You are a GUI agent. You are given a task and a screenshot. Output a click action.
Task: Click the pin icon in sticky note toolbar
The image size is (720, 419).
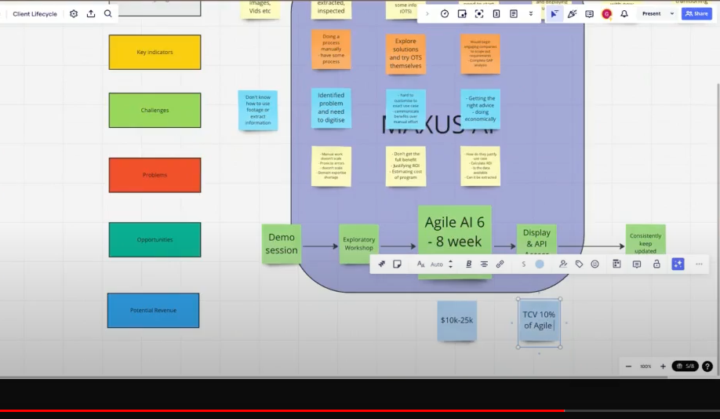click(x=382, y=264)
